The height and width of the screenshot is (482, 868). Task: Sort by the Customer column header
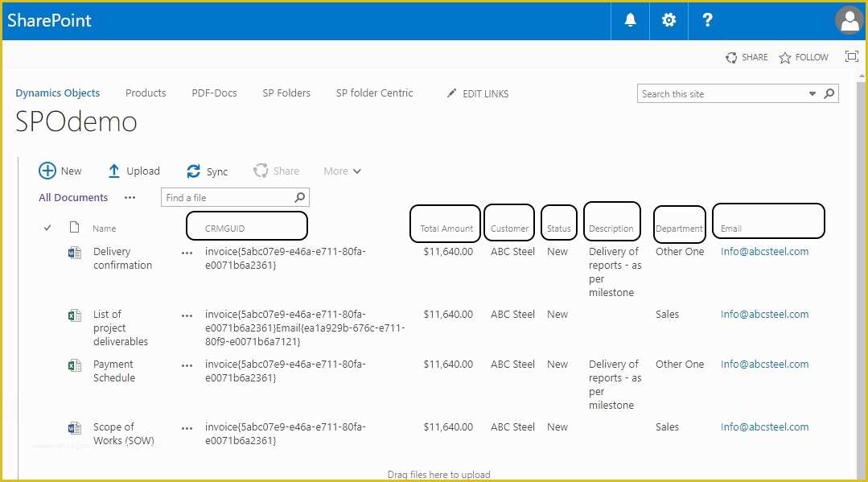point(509,229)
